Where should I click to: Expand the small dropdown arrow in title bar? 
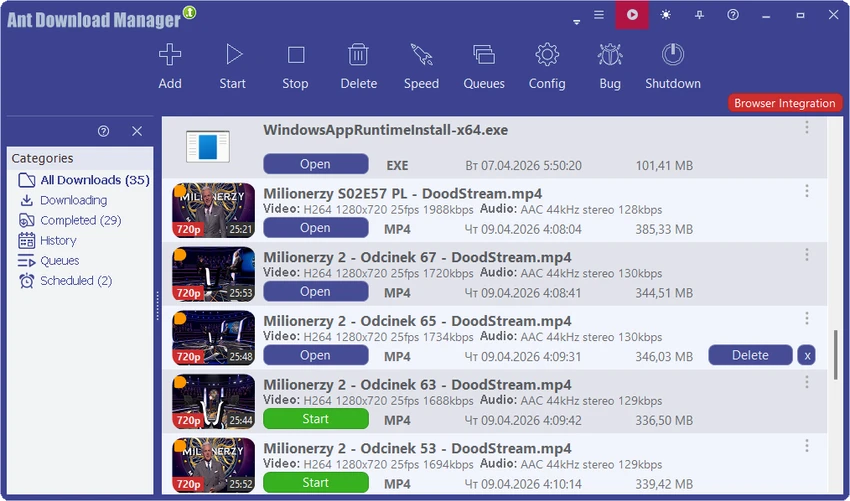point(576,22)
